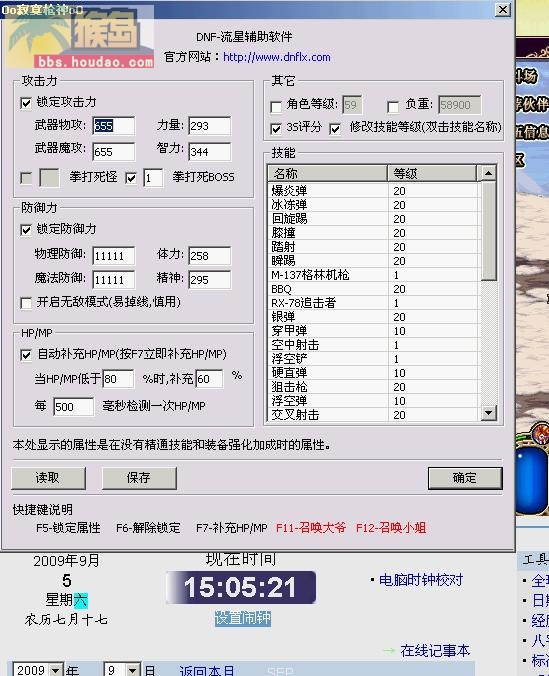The image size is (549, 676).
Task: Click the 等级 column header
Action: [x=433, y=173]
